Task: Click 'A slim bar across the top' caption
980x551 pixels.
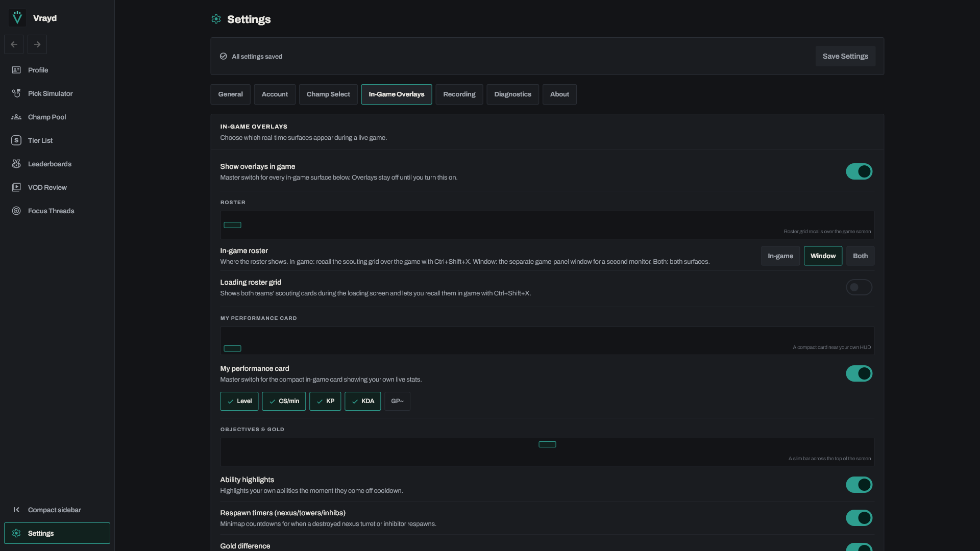Action: tap(829, 459)
